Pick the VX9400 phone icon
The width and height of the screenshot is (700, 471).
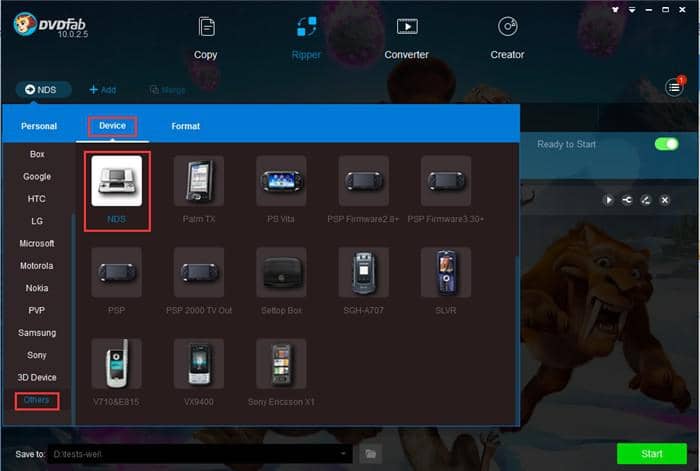click(199, 363)
